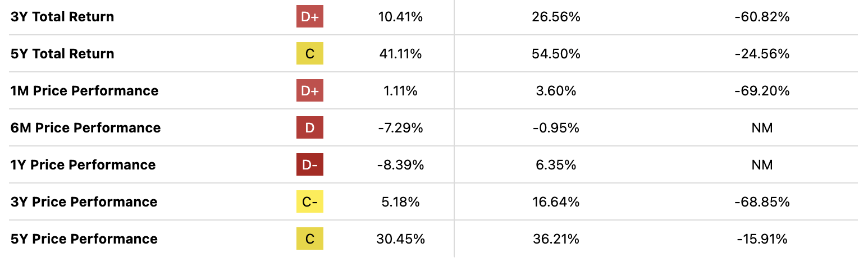Click the 5Y Total Return label

point(62,54)
